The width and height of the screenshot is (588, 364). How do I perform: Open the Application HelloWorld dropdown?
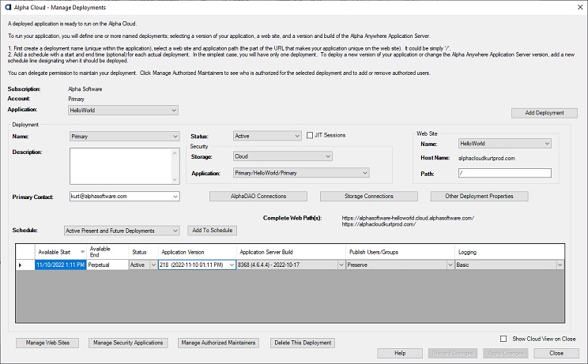pyautogui.click(x=123, y=110)
